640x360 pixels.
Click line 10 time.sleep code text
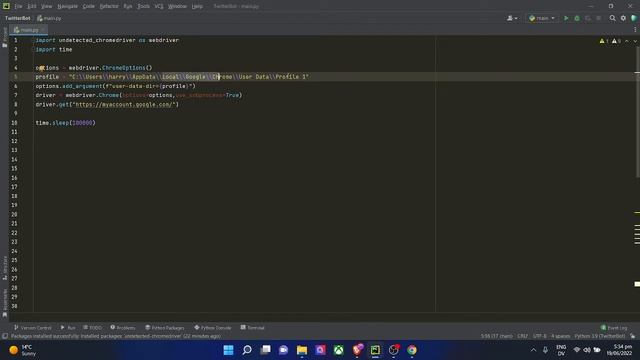[65, 123]
